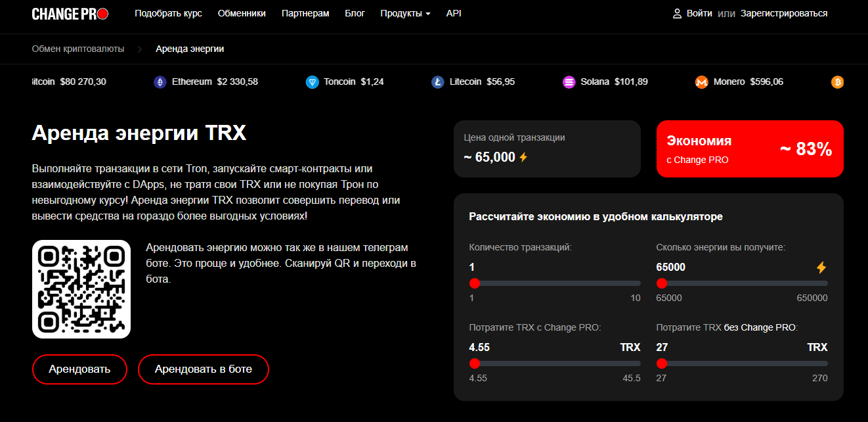Viewport: 868px width, 422px height.
Task: Click the Арендовать в боте button
Action: [204, 369]
